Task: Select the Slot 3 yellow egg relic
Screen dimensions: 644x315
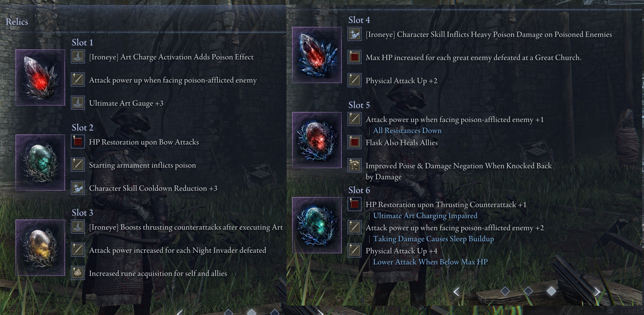Action: click(x=40, y=247)
